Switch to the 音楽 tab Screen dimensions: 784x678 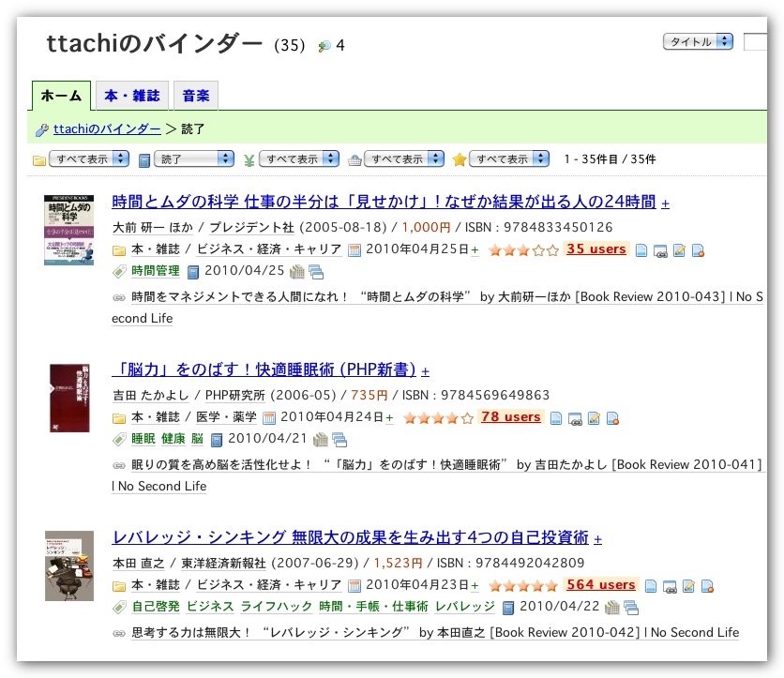(x=195, y=96)
